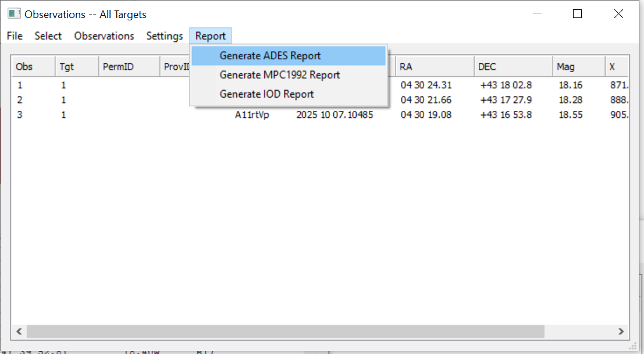This screenshot has height=354, width=644.
Task: Open the Observations menu
Action: [104, 36]
